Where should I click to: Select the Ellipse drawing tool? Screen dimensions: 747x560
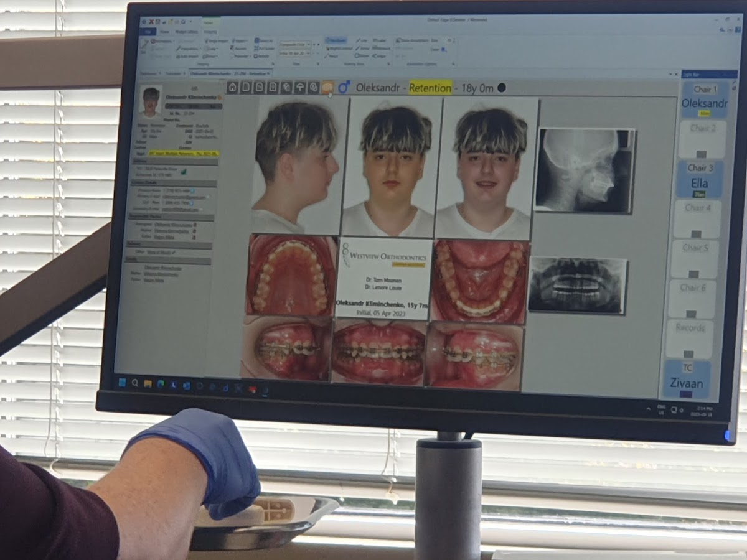(x=362, y=55)
